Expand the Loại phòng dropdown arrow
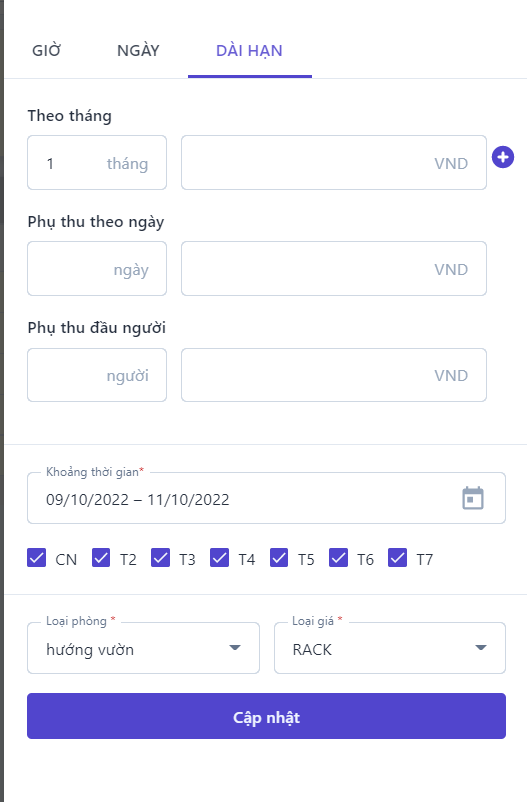 [x=235, y=648]
